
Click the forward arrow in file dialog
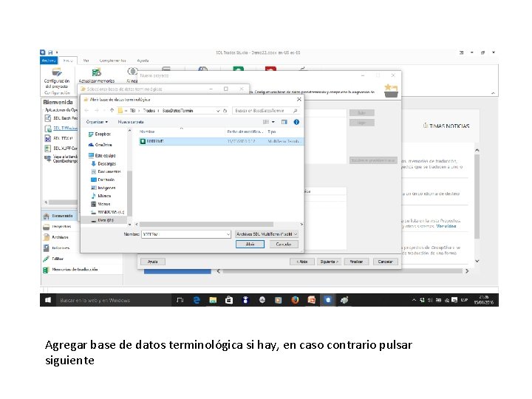(97, 110)
